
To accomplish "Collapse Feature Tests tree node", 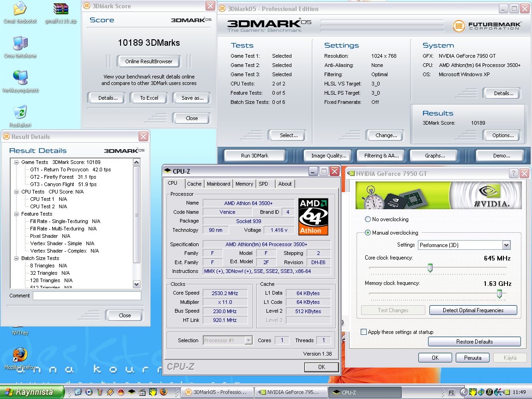I will (16, 214).
